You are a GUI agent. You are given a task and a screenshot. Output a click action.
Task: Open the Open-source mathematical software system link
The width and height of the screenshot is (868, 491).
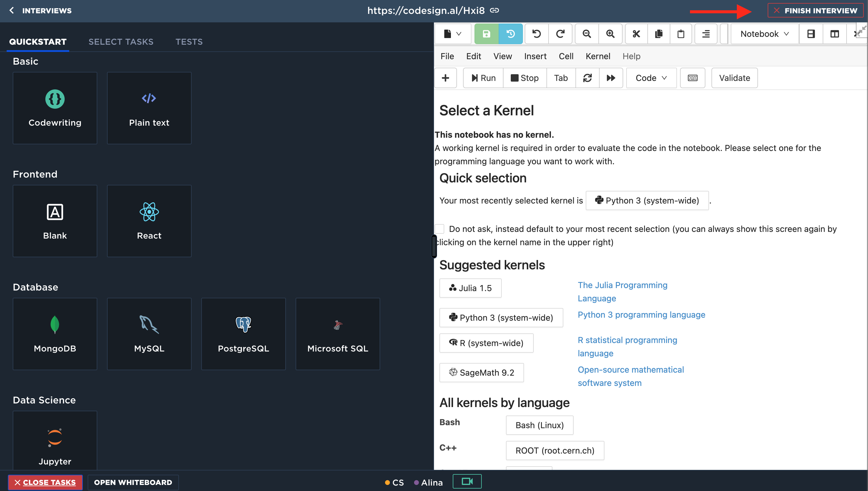coord(631,376)
